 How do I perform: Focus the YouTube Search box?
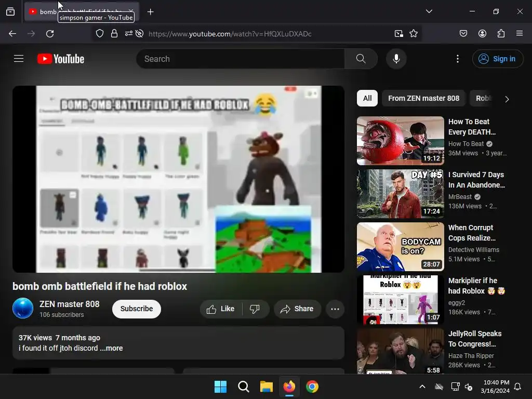point(240,59)
